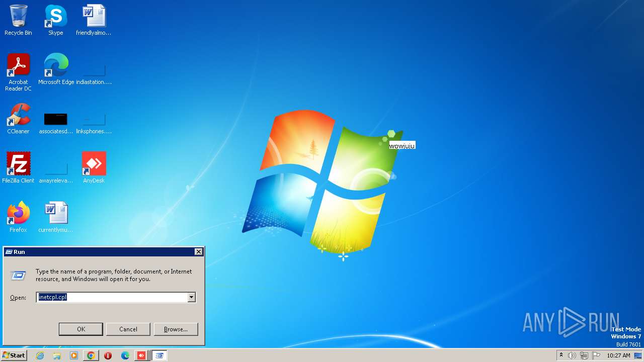Click the Show desktop button
This screenshot has height=362, width=644.
tap(638, 355)
